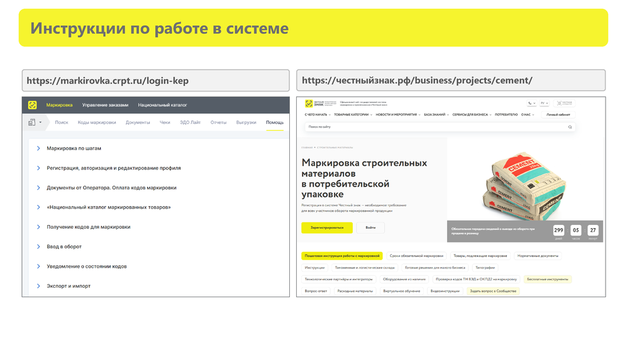
Task: Open the 'ЭДО Лайт' tab
Action: pyautogui.click(x=190, y=123)
